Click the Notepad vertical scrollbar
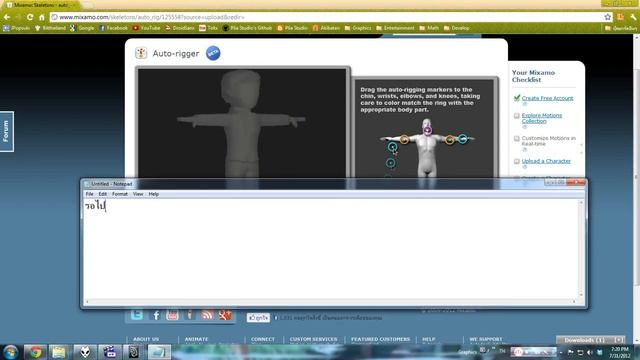Viewport: 640px width, 360px height. [581, 249]
